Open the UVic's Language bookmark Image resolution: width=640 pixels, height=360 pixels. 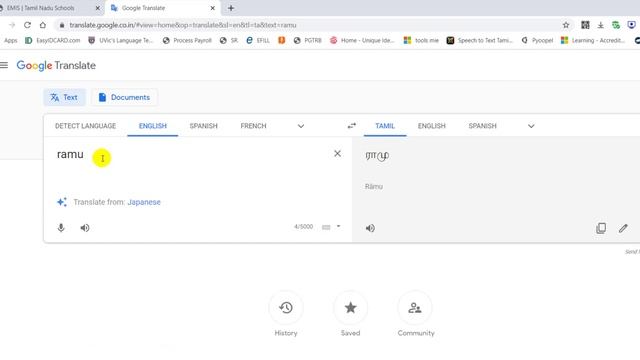pos(121,40)
